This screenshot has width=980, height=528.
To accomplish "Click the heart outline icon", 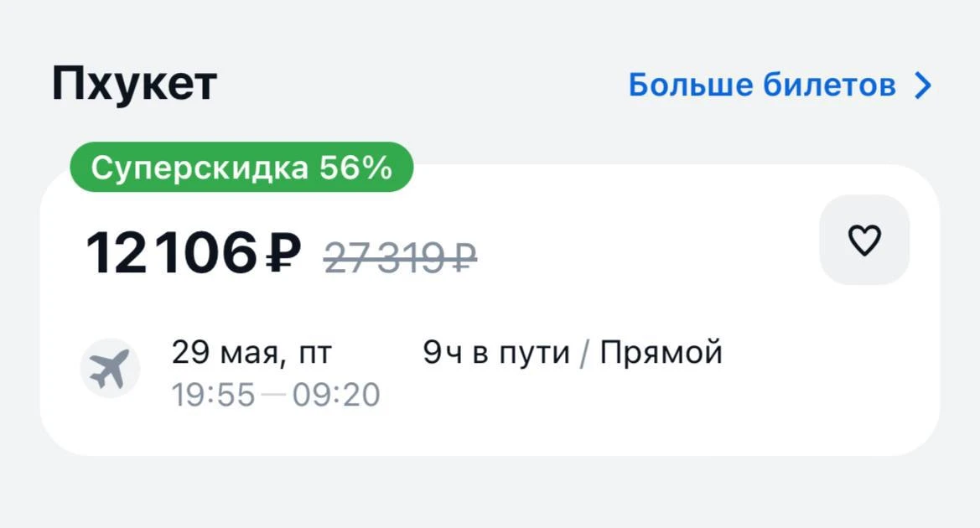I will pyautogui.click(x=864, y=240).
